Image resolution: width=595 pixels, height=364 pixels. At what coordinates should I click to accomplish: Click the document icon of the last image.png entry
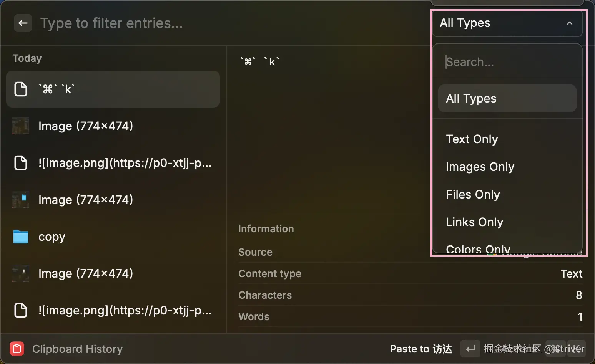(21, 310)
